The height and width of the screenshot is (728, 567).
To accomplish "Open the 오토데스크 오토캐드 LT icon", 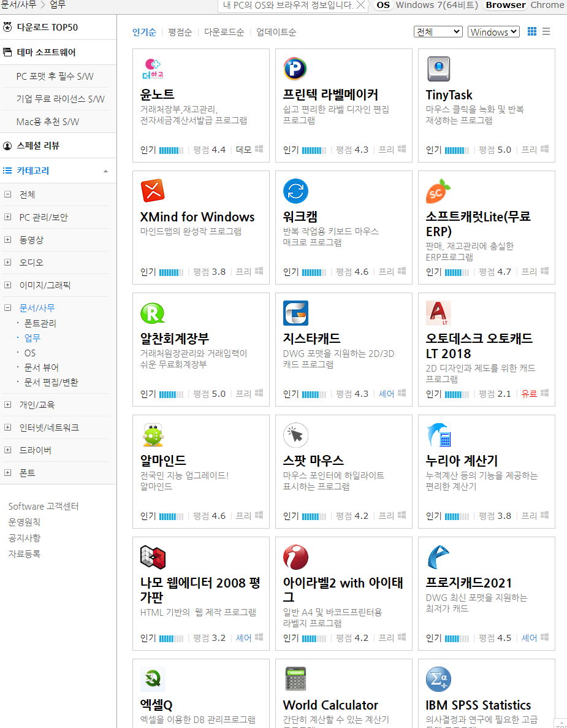I will pyautogui.click(x=438, y=313).
